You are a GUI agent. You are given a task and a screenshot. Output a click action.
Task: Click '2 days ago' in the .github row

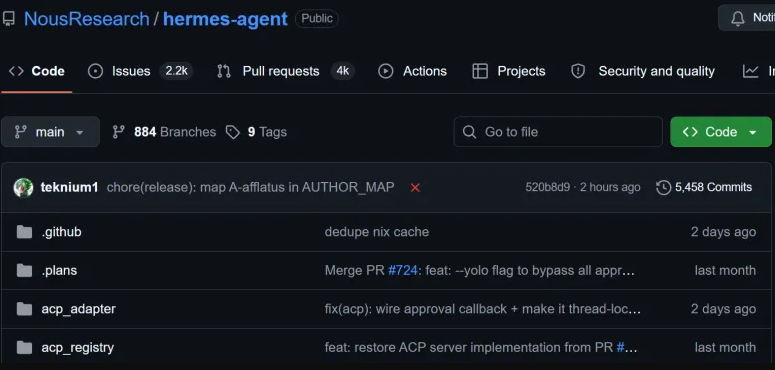[x=724, y=232]
